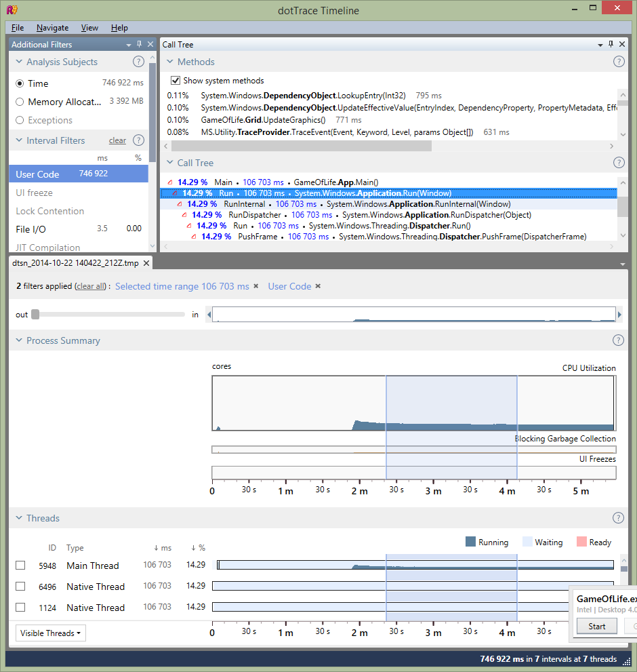Open help for Threads section
Viewport: 637px width, 672px height.
coord(618,517)
